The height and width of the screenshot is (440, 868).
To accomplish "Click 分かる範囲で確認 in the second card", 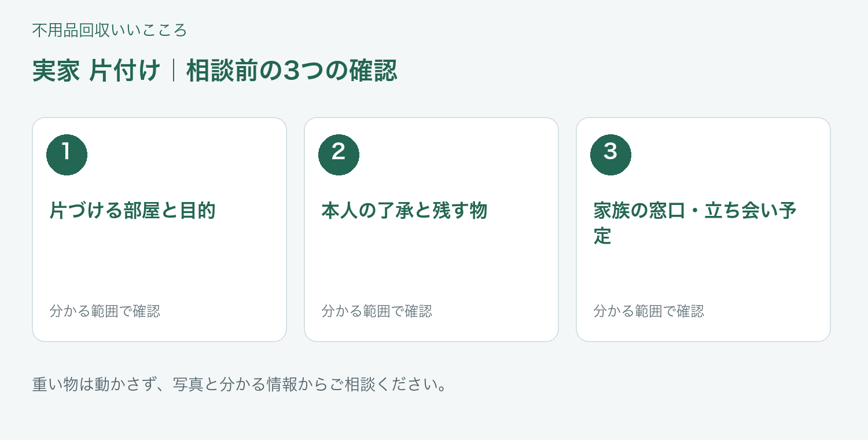I will pos(377,311).
